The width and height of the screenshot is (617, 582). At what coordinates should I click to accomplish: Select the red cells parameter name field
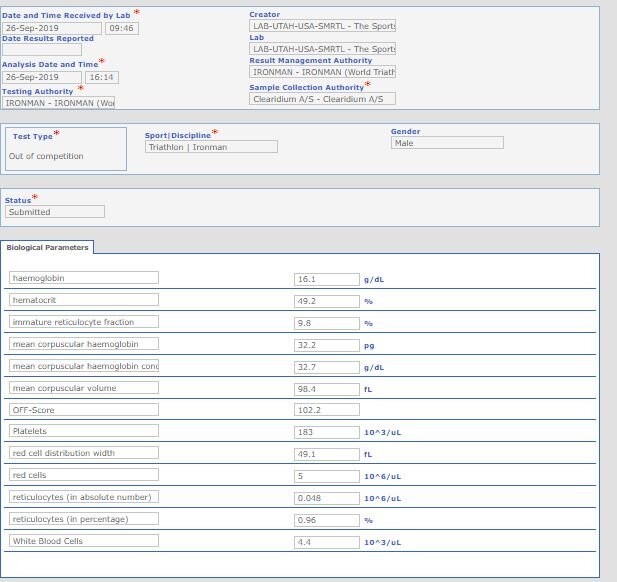click(x=84, y=475)
